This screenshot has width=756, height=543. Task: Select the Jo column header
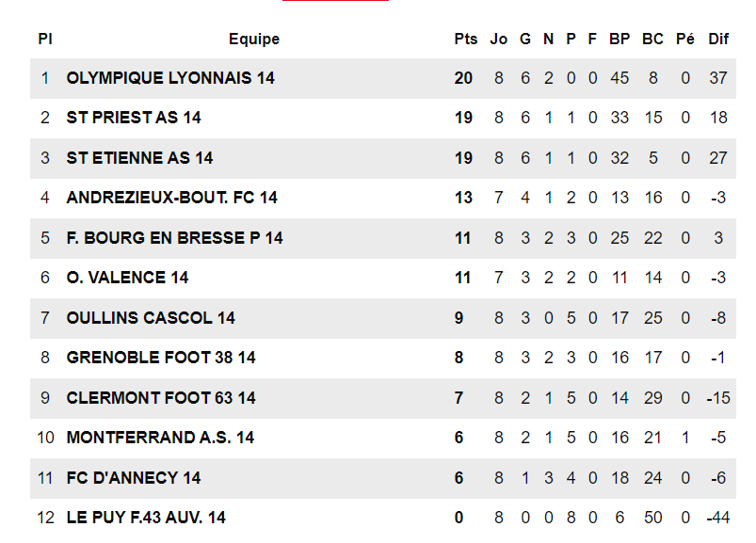pyautogui.click(x=499, y=39)
